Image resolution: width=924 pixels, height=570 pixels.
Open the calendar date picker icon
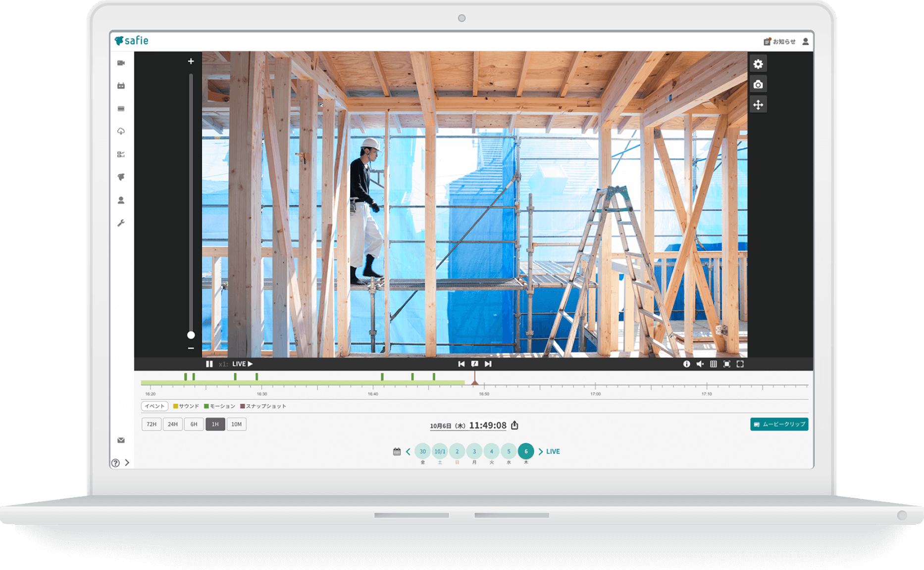397,451
